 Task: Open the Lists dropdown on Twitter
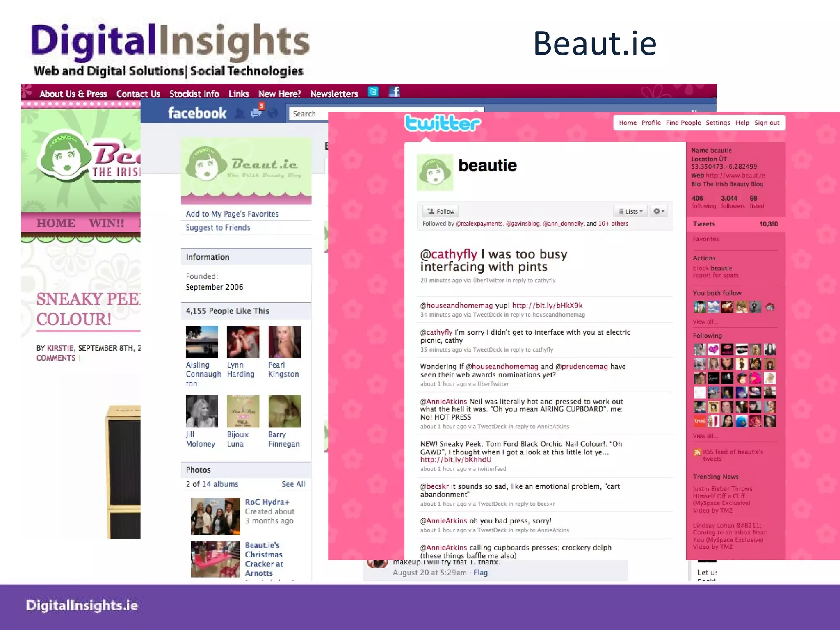point(630,211)
